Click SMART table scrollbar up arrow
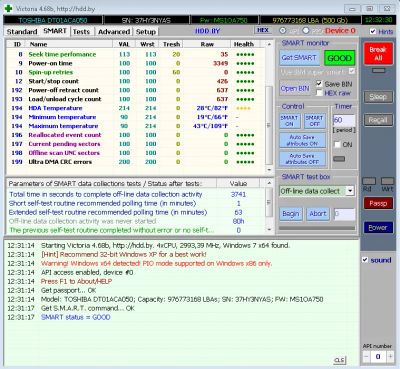The height and width of the screenshot is (369, 400). coord(269,44)
